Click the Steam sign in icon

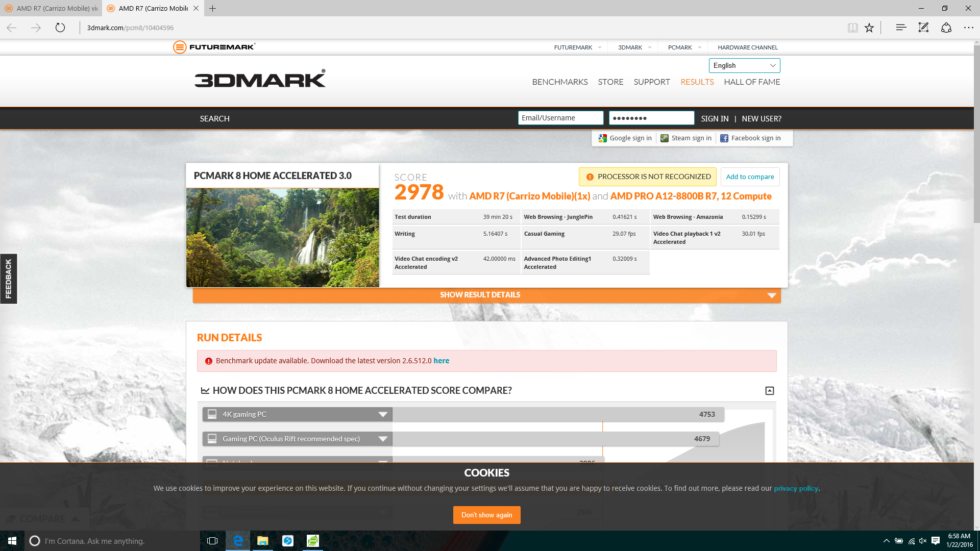click(664, 138)
